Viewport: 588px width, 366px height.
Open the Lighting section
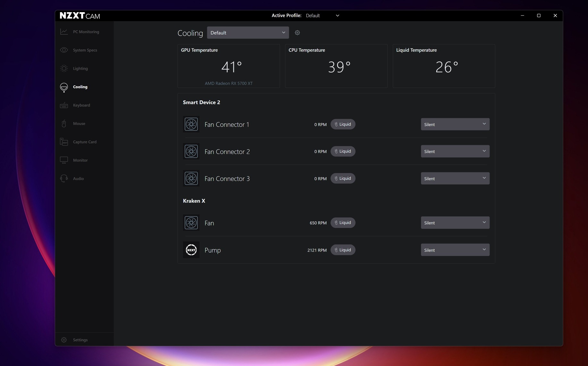tap(80, 69)
